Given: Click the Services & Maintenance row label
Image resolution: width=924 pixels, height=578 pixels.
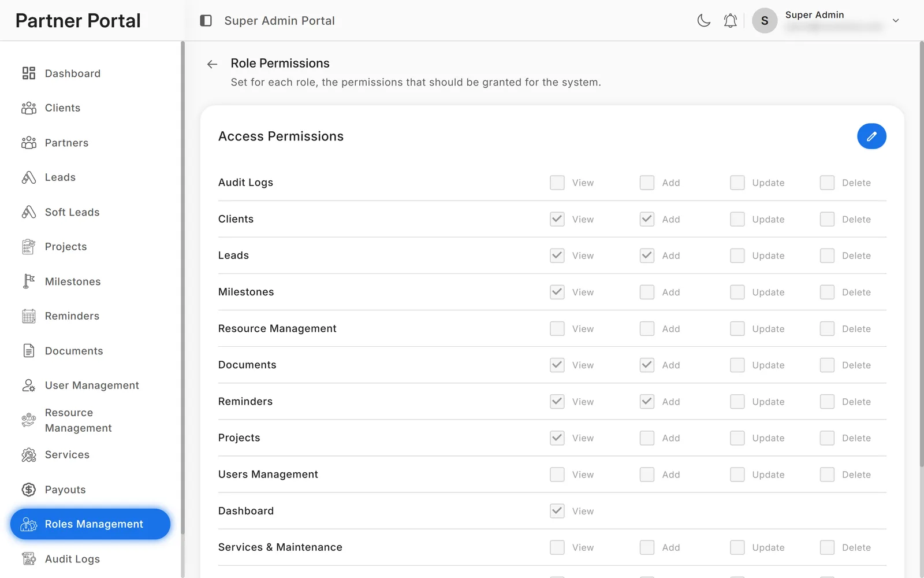Looking at the screenshot, I should tap(280, 547).
